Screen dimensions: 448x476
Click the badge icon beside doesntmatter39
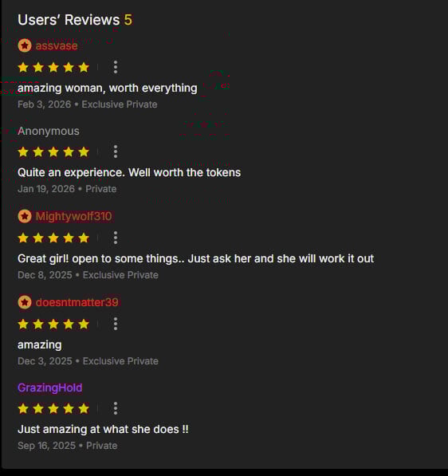coord(25,302)
